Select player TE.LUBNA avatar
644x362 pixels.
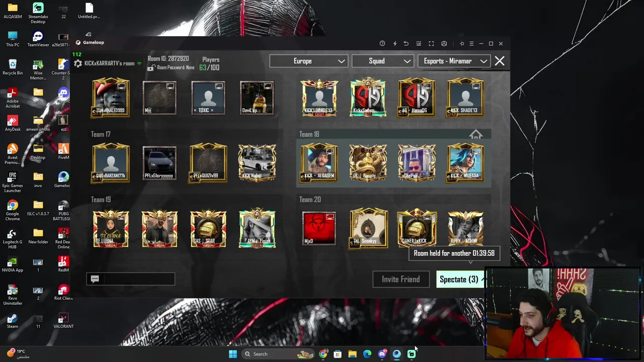111,228
